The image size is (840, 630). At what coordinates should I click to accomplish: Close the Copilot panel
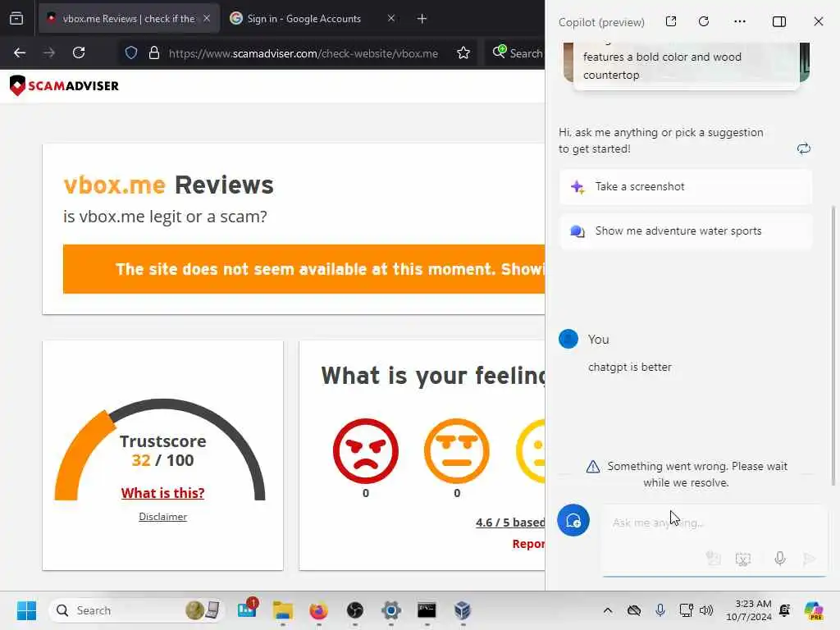(x=819, y=21)
